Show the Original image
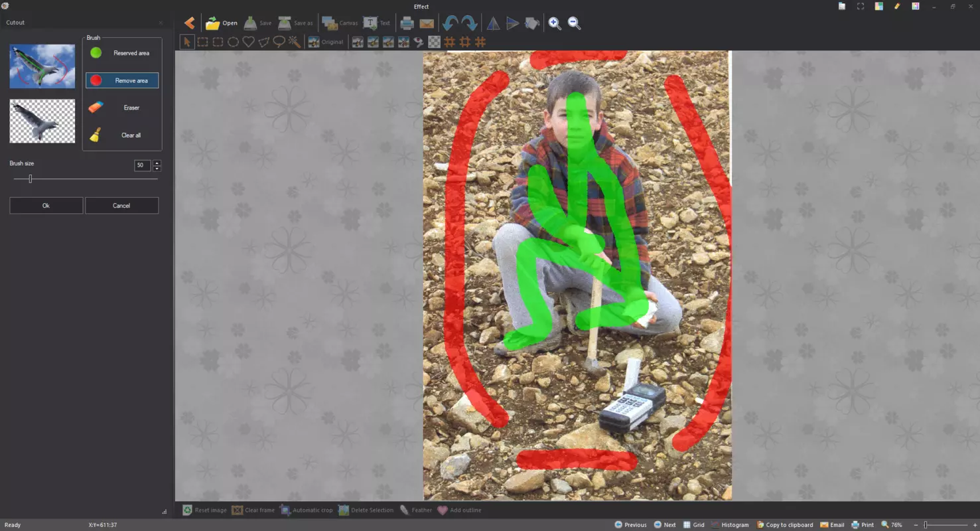The width and height of the screenshot is (980, 531). pyautogui.click(x=326, y=42)
